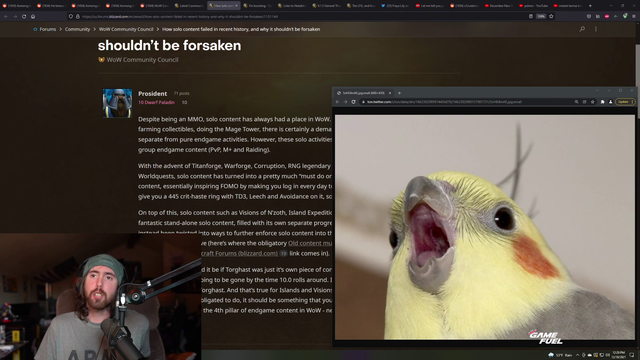Open the Forums breadcrumb link
This screenshot has width=640, height=360.
[x=47, y=29]
